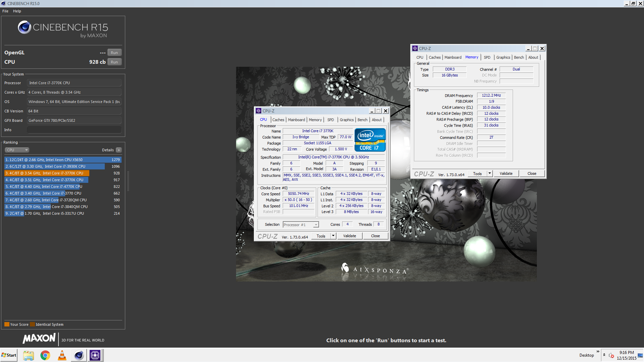Click the Memory CPU-Z window title icon

point(415,49)
